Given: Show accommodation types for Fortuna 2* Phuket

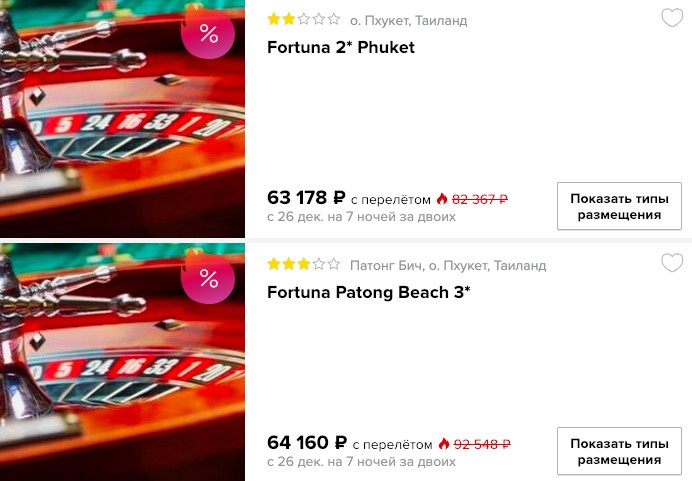Looking at the screenshot, I should point(619,206).
